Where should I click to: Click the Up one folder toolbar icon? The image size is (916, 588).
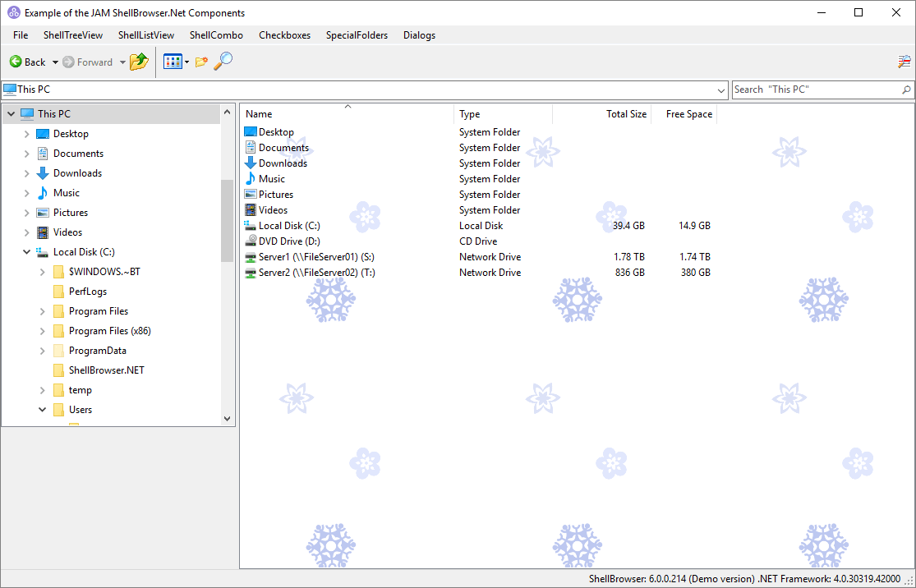point(138,62)
